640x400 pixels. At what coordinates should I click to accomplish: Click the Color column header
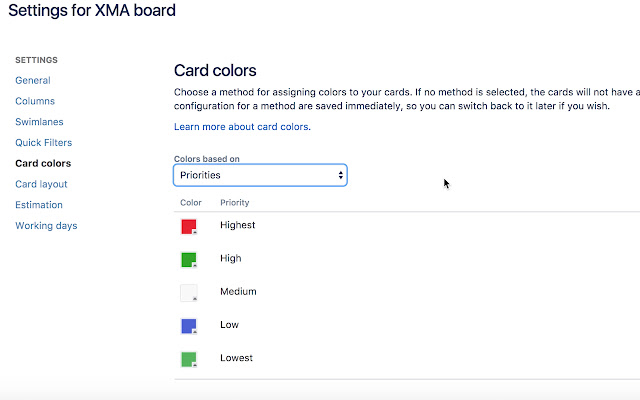(x=191, y=203)
